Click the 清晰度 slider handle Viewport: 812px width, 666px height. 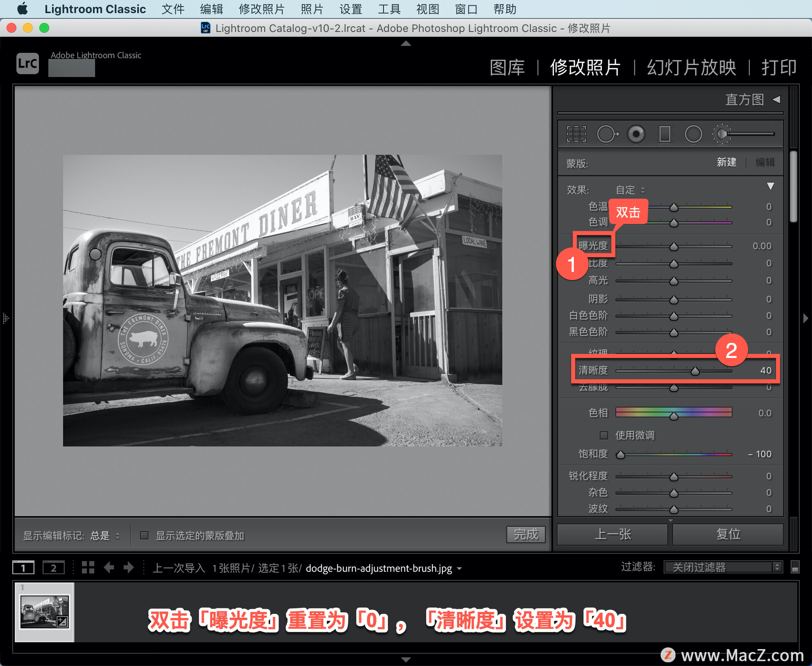click(695, 371)
